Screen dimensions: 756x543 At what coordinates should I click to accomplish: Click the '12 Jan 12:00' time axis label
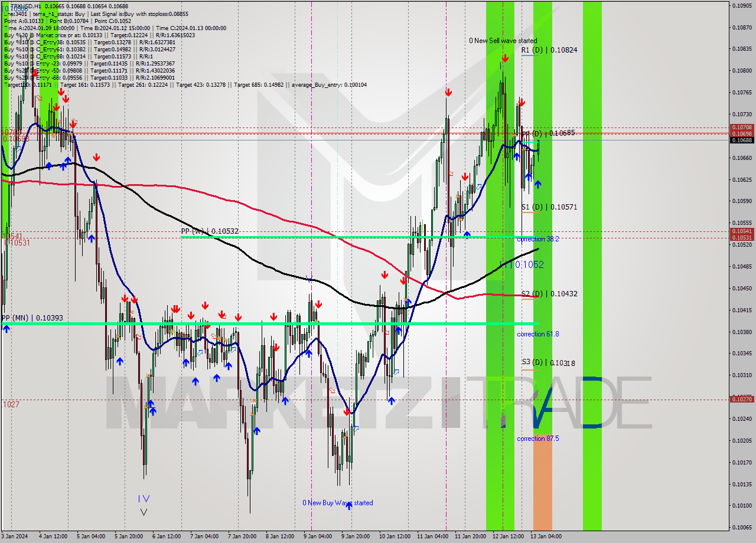point(508,537)
